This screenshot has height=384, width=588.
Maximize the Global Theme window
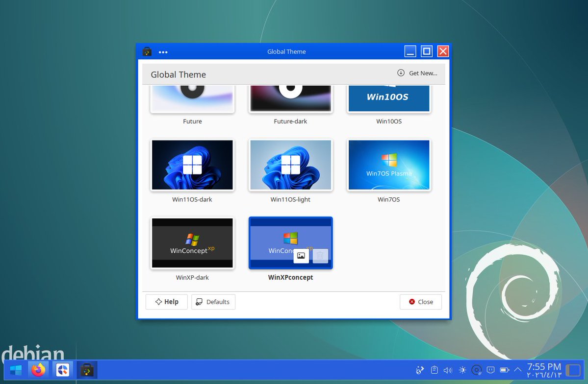(x=426, y=51)
